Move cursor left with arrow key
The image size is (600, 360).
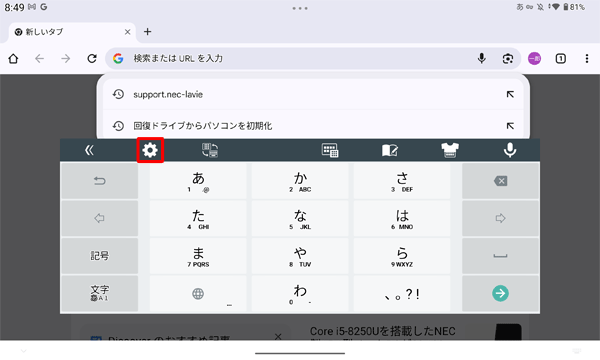tap(99, 218)
